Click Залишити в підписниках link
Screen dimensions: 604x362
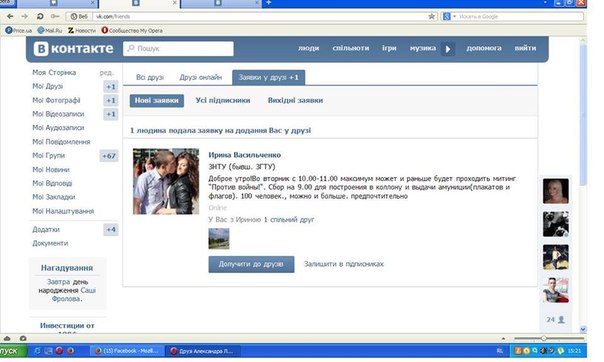[344, 264]
